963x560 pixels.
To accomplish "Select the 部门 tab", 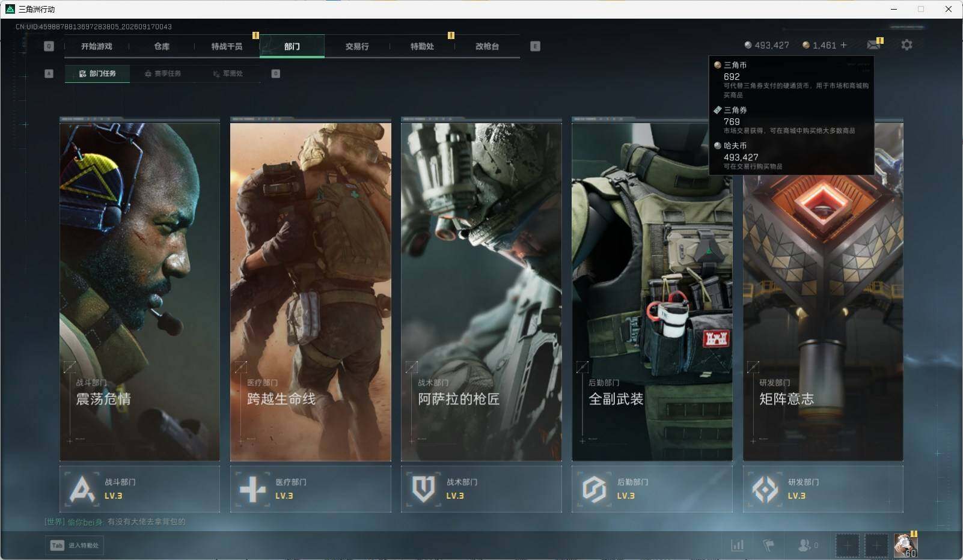I will coord(292,46).
